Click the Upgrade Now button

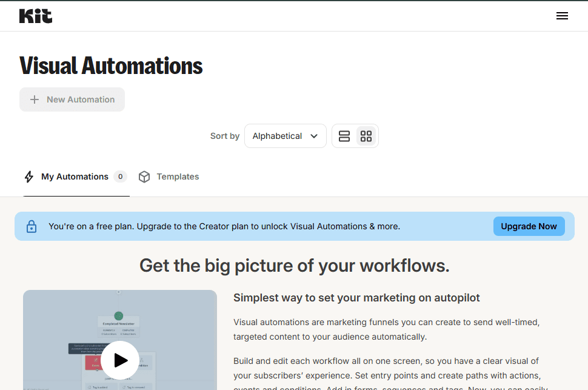(x=529, y=226)
